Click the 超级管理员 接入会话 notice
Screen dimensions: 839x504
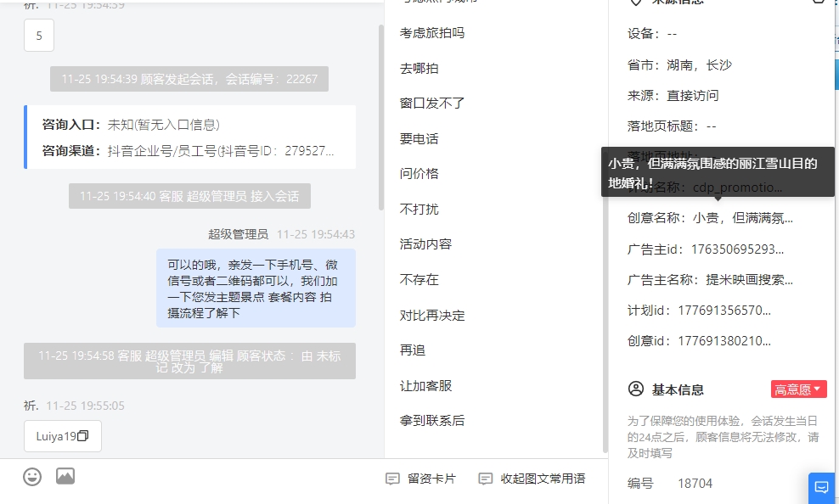click(189, 196)
